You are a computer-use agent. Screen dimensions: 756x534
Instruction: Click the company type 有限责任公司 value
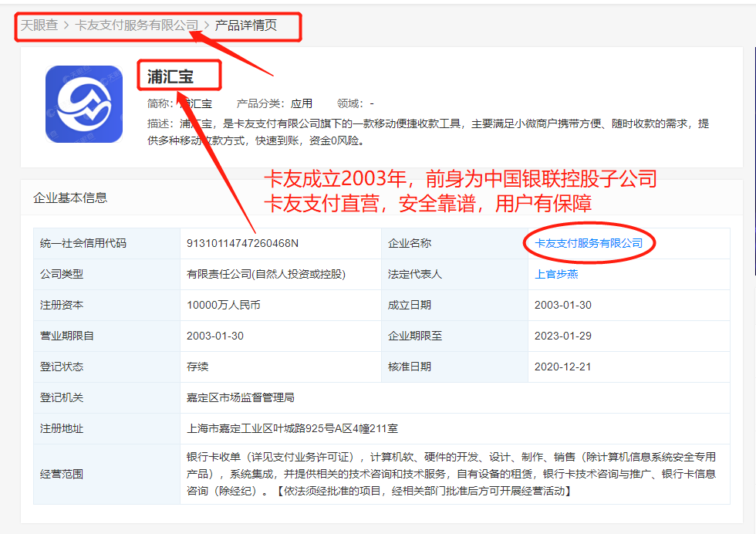(265, 274)
